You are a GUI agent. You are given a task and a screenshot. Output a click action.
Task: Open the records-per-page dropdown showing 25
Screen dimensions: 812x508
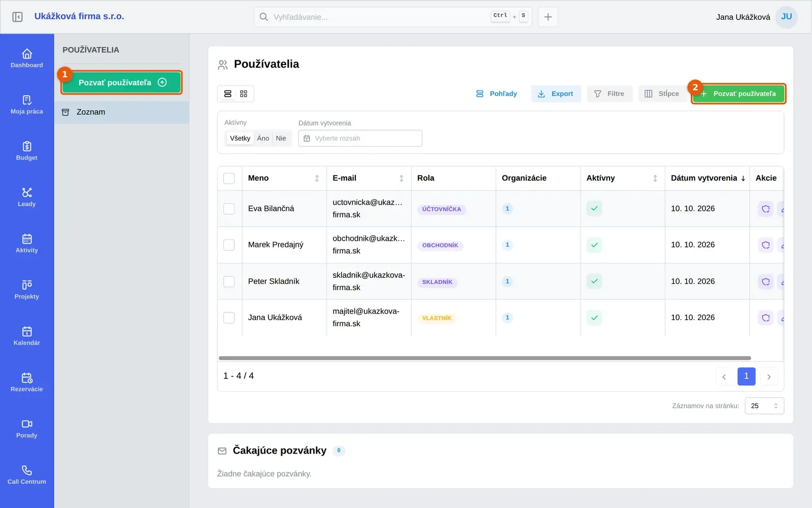[764, 406]
